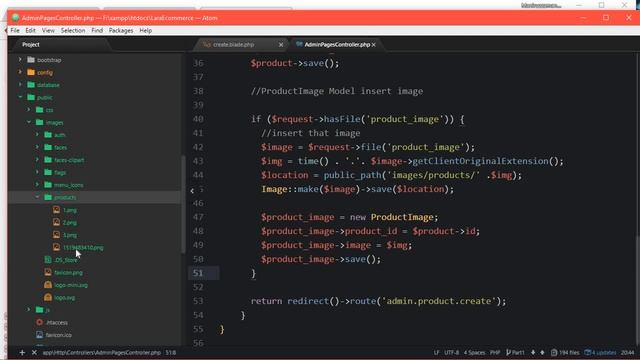Screen dimensions: 640x360
Task: Change the 4 Spaces indentation setting
Action: (474, 352)
